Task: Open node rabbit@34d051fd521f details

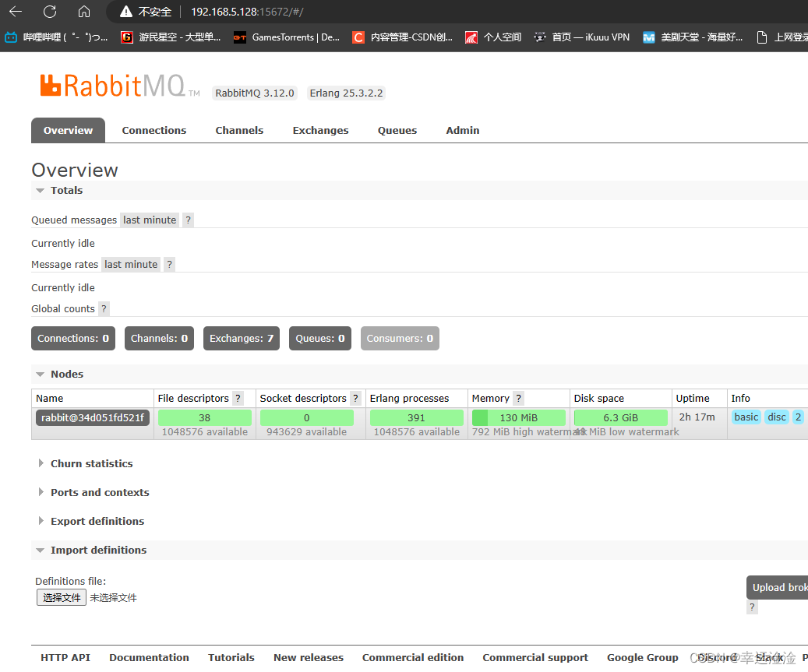Action: [92, 417]
